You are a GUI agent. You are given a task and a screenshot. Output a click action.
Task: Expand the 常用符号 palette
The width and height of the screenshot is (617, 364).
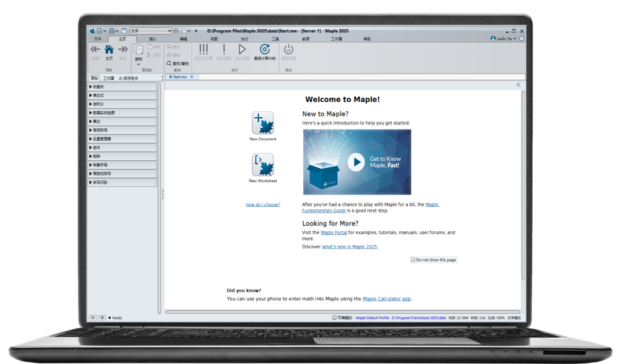[123, 130]
